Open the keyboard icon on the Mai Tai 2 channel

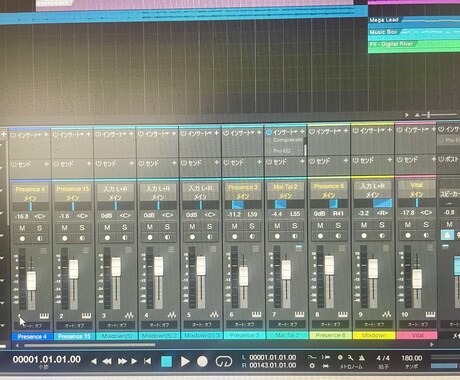coord(299,314)
